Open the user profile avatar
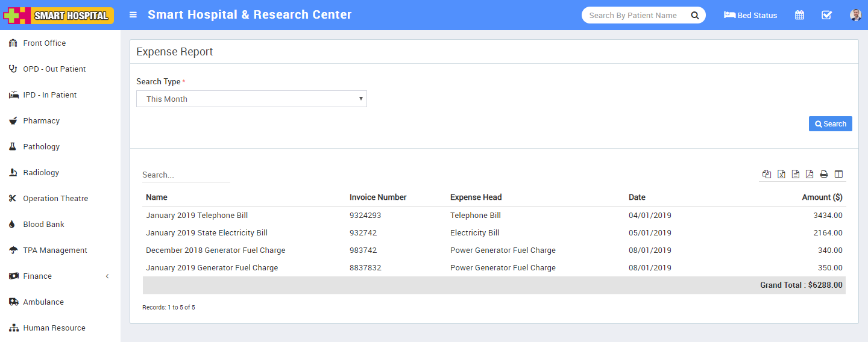Screen dimensions: 868x342 pos(855,15)
